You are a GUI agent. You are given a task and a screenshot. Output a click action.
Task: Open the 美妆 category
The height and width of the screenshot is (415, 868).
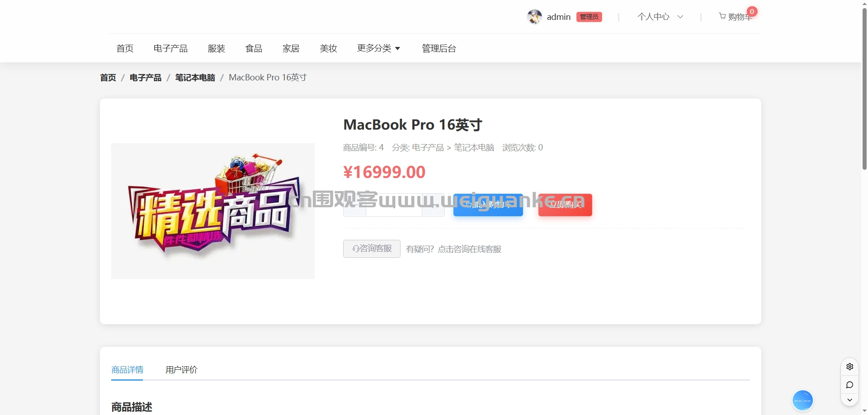click(x=328, y=48)
